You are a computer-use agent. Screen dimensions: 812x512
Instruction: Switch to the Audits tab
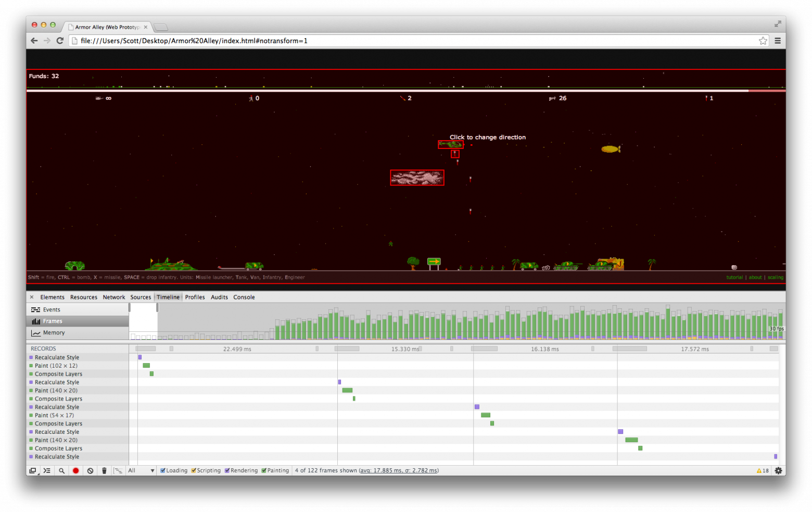tap(220, 297)
